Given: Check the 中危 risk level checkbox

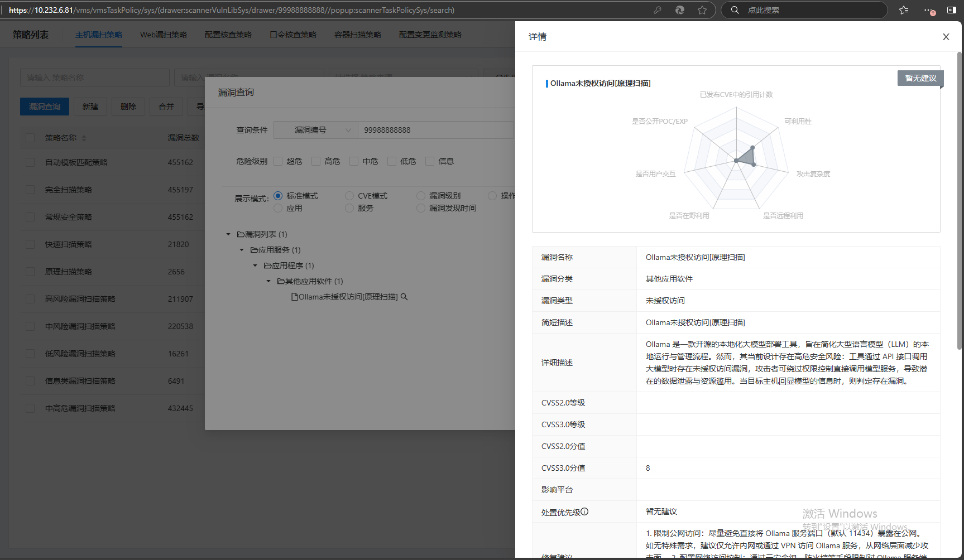Looking at the screenshot, I should click(354, 161).
